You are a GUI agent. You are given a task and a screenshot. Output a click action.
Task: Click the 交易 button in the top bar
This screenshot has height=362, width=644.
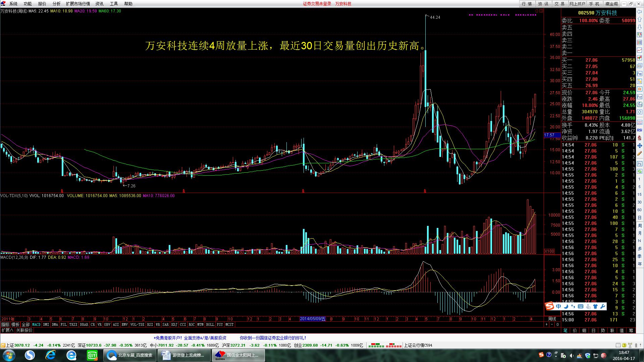(559, 4)
